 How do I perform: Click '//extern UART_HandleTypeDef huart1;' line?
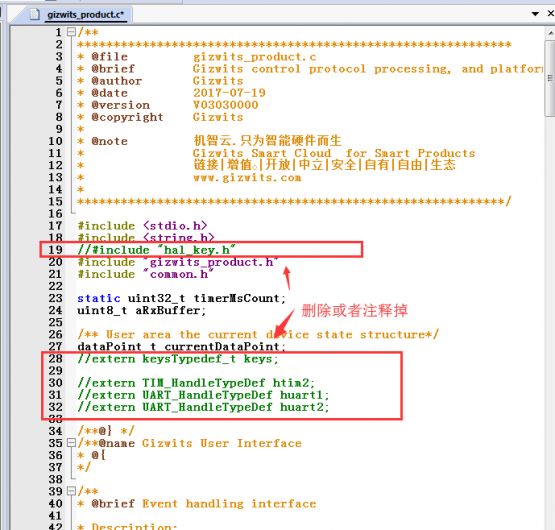coord(203,395)
